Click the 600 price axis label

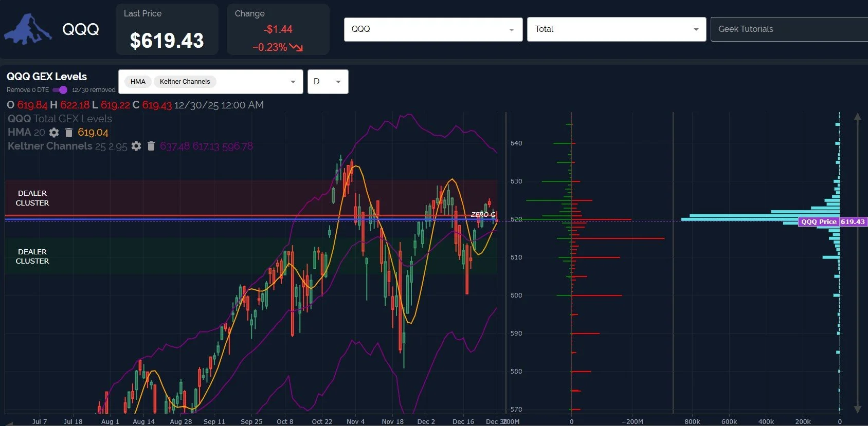click(516, 295)
